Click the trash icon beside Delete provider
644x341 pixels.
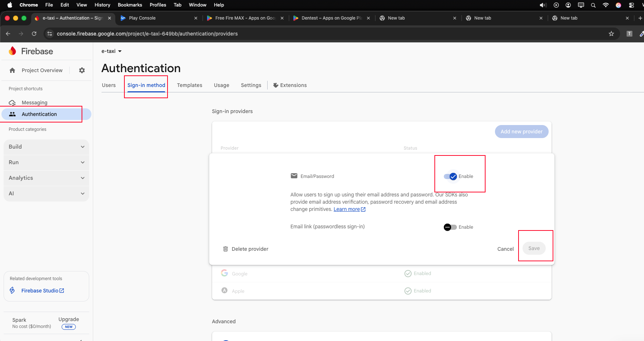point(226,249)
